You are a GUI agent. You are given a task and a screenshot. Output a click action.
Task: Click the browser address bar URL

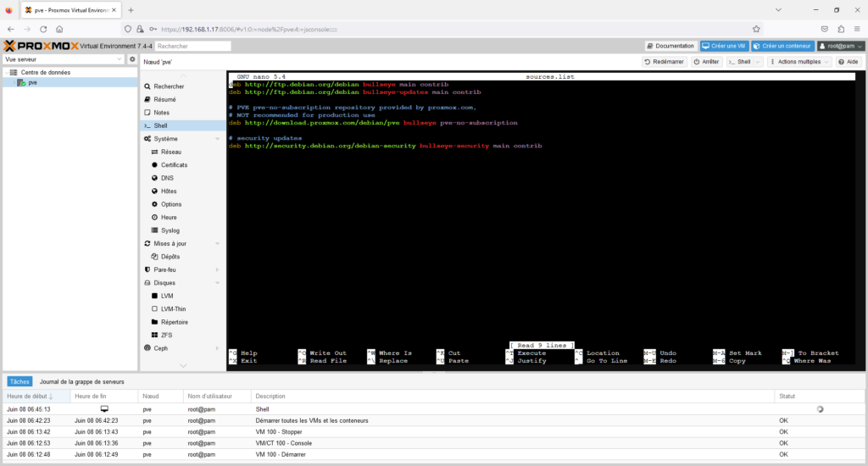click(249, 30)
